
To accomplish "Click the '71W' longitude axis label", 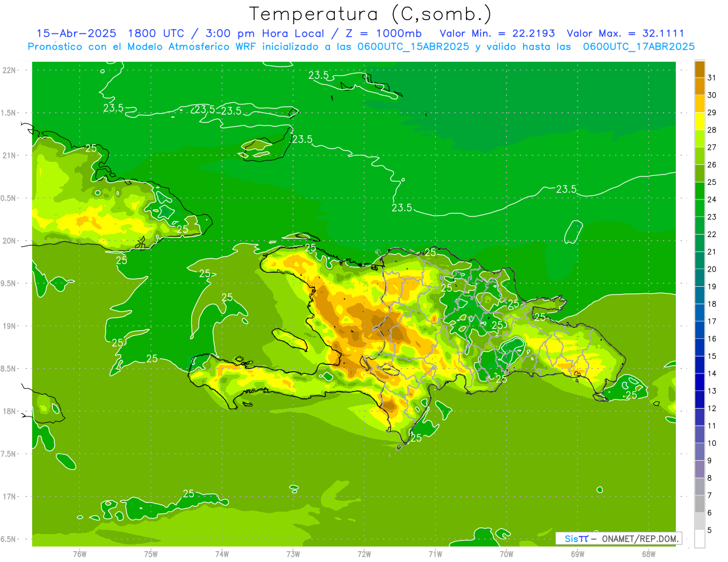I will 435,554.
